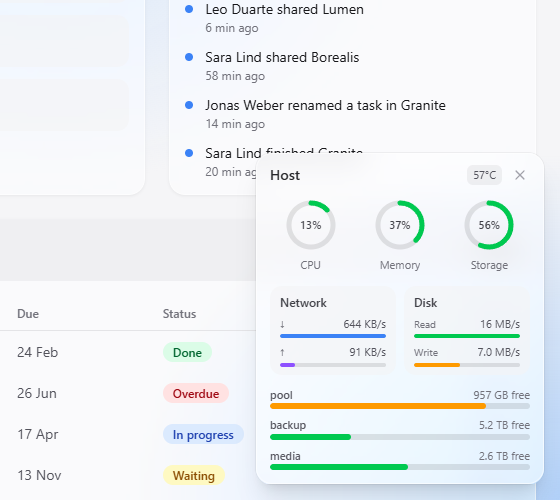Image resolution: width=560 pixels, height=500 pixels.
Task: Sort by the Due column header
Action: coord(28,314)
